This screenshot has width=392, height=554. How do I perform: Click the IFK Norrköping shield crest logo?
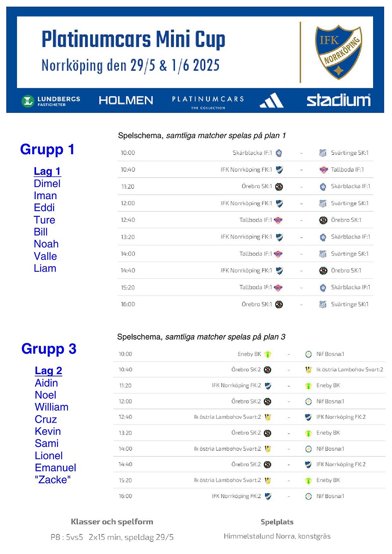[x=338, y=52]
